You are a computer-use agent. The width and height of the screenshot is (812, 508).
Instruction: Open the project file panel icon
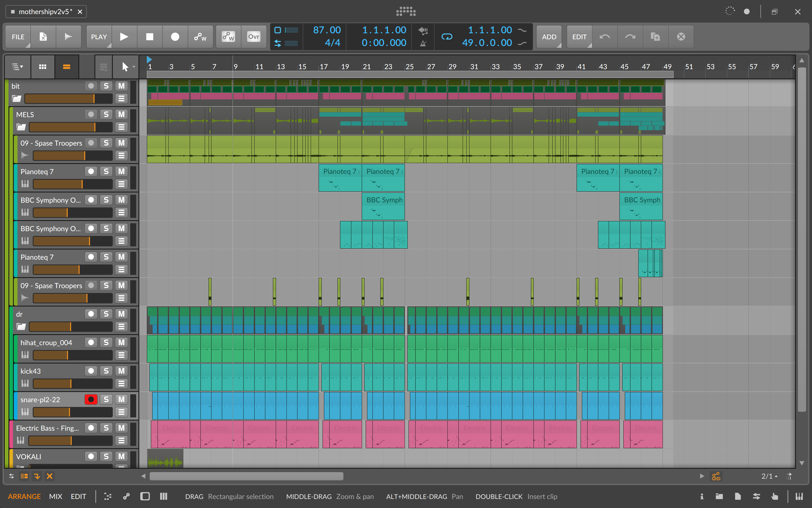pos(738,496)
